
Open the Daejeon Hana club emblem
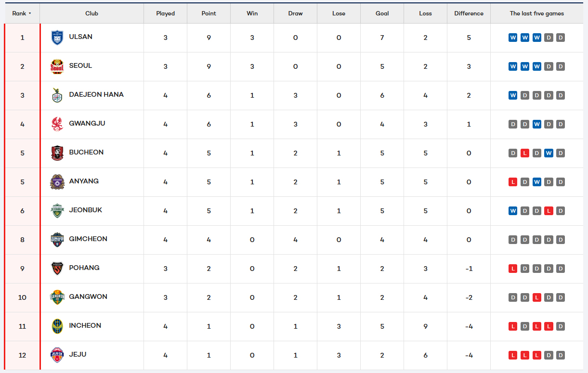point(57,95)
